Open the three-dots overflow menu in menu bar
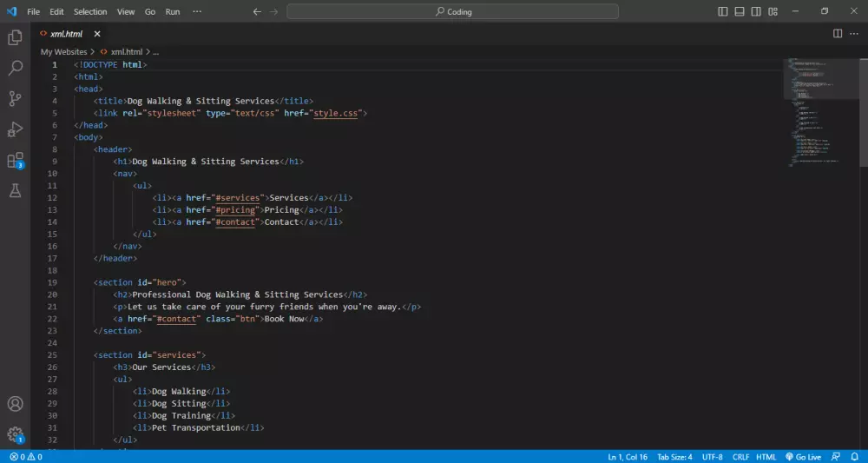868x463 pixels. click(x=197, y=11)
